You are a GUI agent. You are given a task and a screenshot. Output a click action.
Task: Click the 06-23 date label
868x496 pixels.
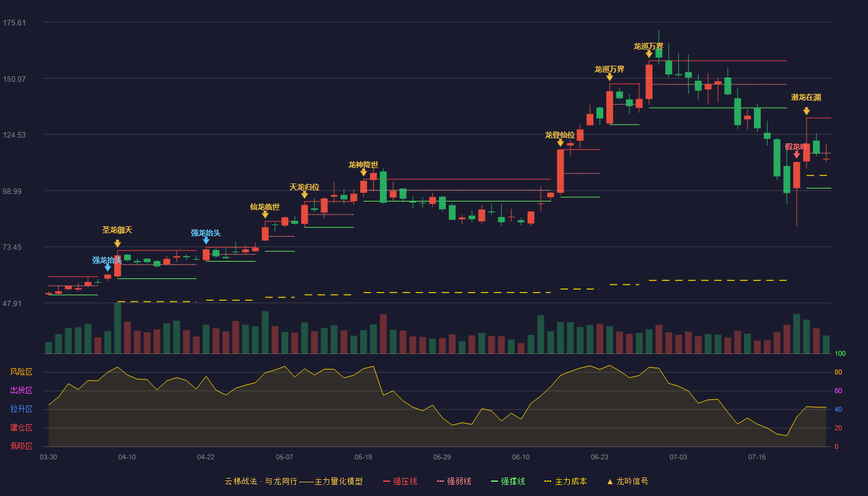point(600,457)
